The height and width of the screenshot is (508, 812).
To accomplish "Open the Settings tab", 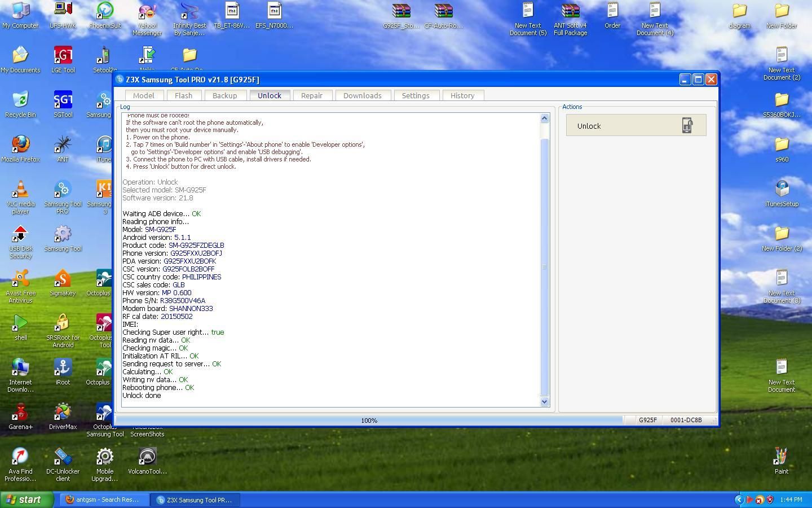I will tap(415, 95).
